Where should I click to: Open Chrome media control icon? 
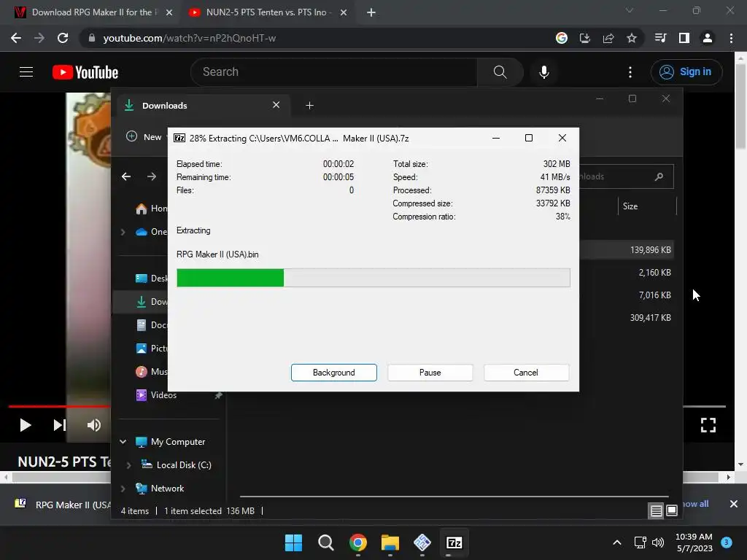660,38
